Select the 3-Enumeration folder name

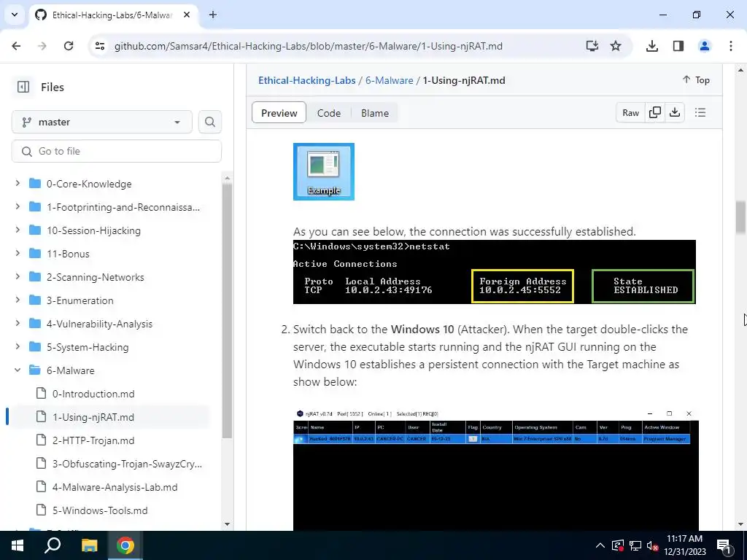tap(80, 300)
